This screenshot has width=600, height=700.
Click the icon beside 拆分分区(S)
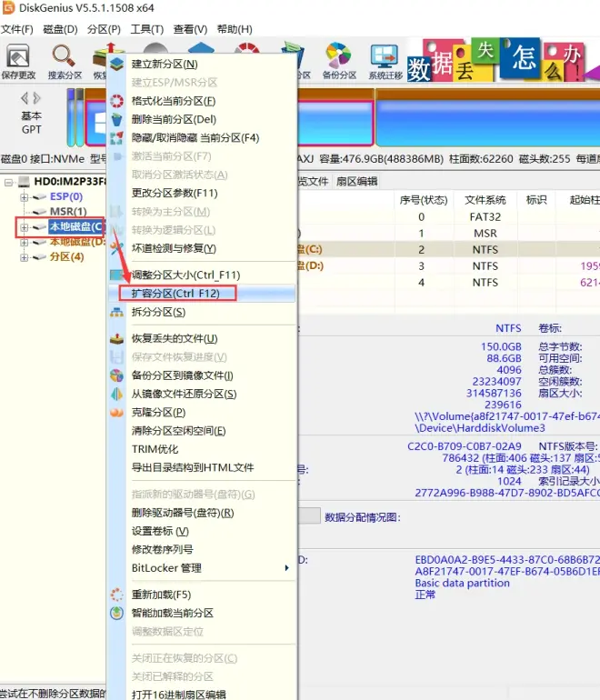point(117,312)
